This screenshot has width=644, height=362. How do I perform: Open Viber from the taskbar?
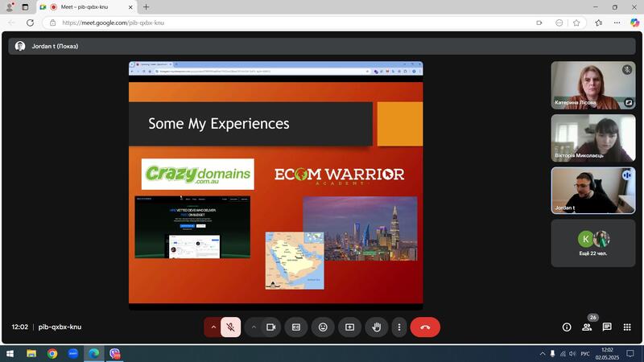[x=114, y=353]
